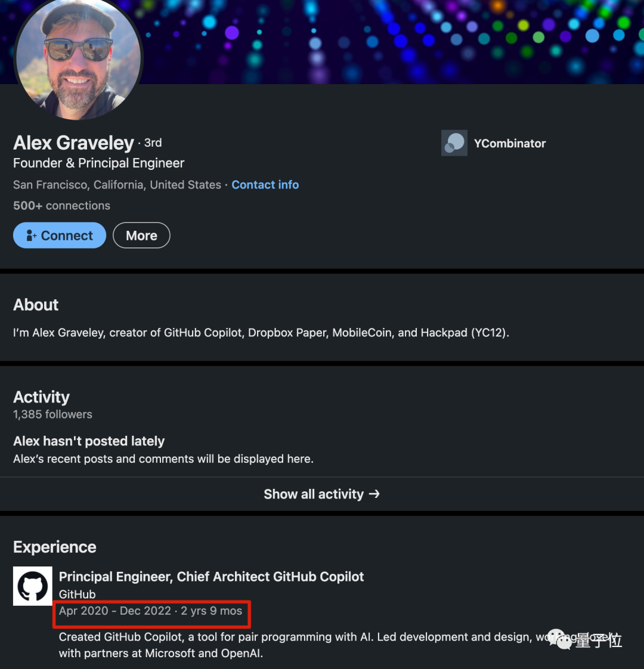Click the San Francisco location text
The width and height of the screenshot is (644, 669).
(117, 185)
